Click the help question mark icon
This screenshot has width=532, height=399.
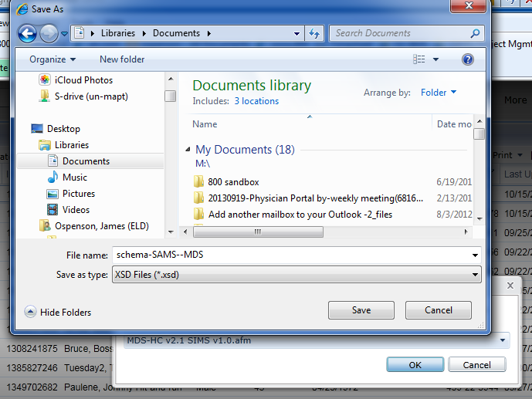click(467, 59)
